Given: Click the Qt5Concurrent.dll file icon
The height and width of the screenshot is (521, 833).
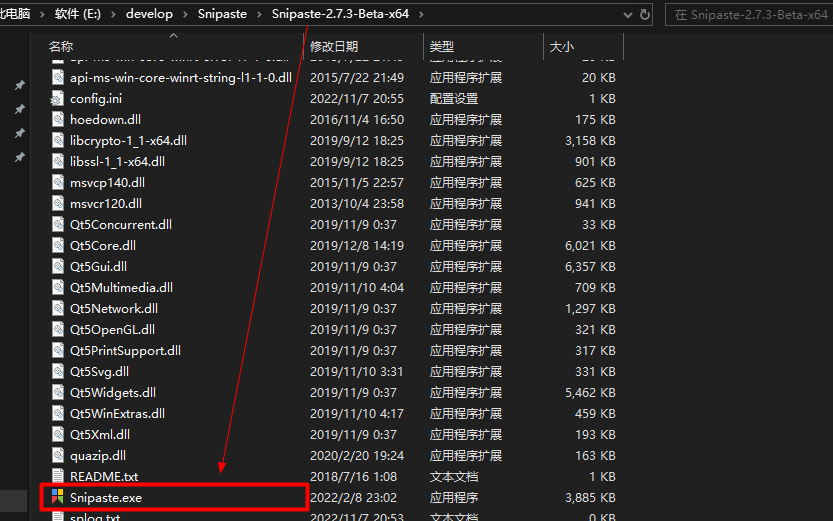Looking at the screenshot, I should [x=57, y=225].
